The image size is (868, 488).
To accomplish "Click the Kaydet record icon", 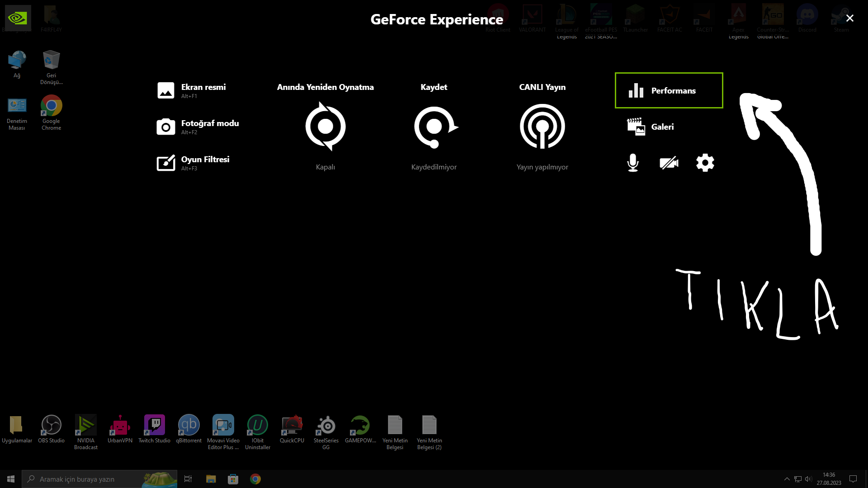I will pos(434,127).
